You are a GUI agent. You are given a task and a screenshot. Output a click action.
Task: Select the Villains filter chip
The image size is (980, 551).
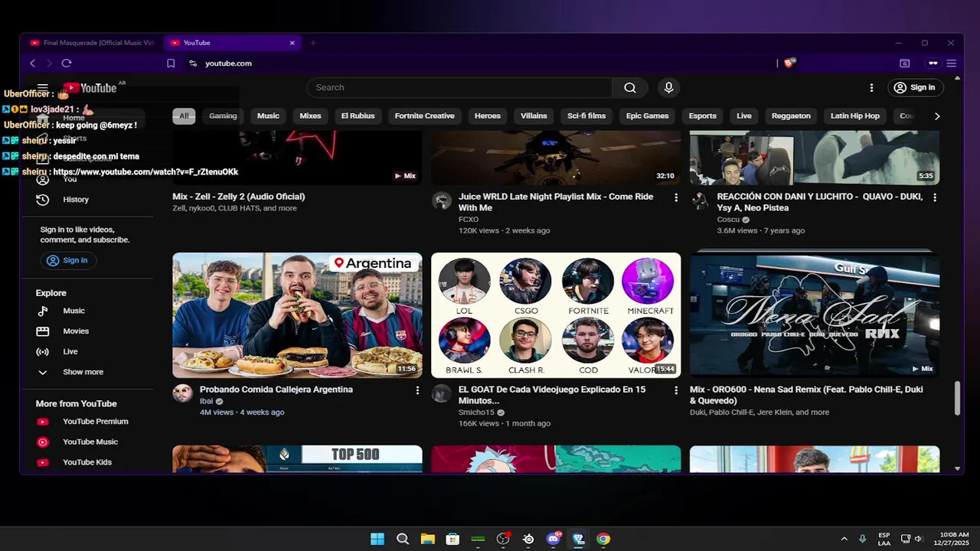tap(534, 116)
